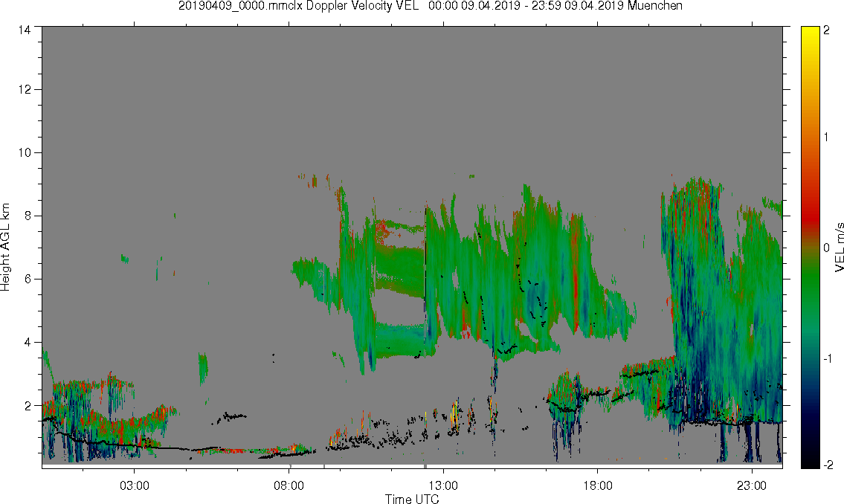Viewport: 844px width, 504px height.
Task: Click the '18:00' time tick label
Action: pos(597,485)
